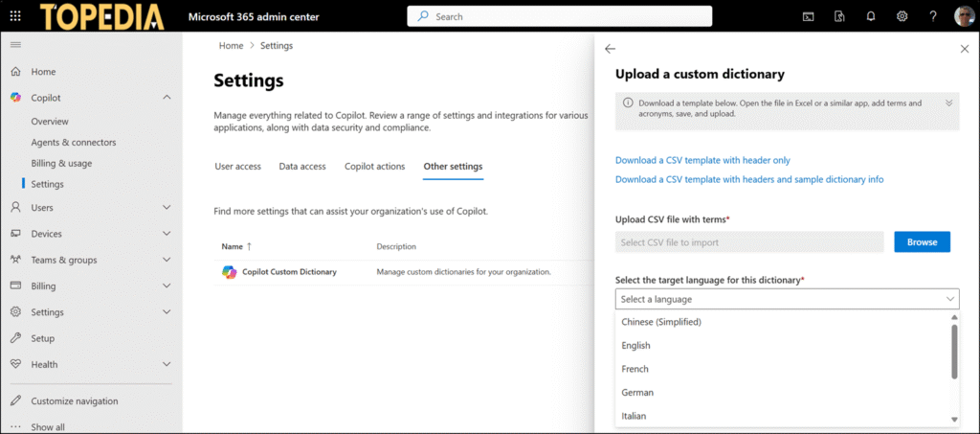Open notifications bell icon
Image resolution: width=980 pixels, height=434 pixels.
pos(871,17)
